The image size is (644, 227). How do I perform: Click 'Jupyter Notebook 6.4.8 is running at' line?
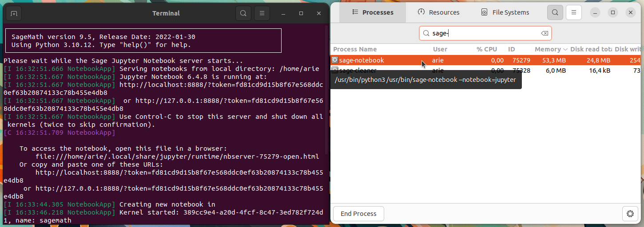click(135, 77)
